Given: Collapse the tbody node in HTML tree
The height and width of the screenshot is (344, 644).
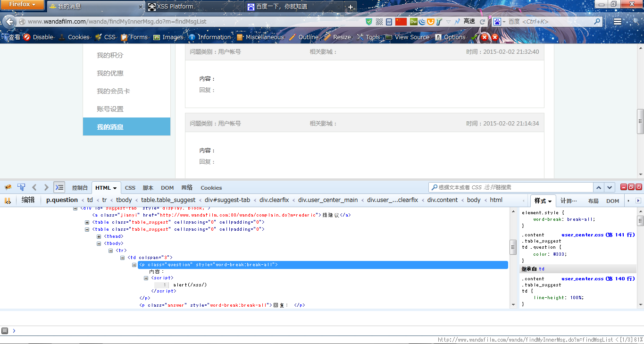Looking at the screenshot, I should click(x=99, y=243).
